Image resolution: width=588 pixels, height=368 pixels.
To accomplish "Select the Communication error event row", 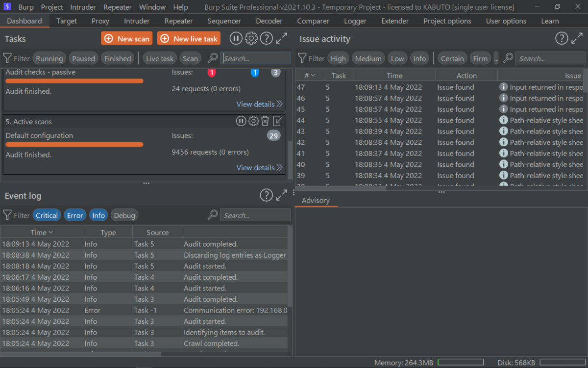I will (145, 310).
